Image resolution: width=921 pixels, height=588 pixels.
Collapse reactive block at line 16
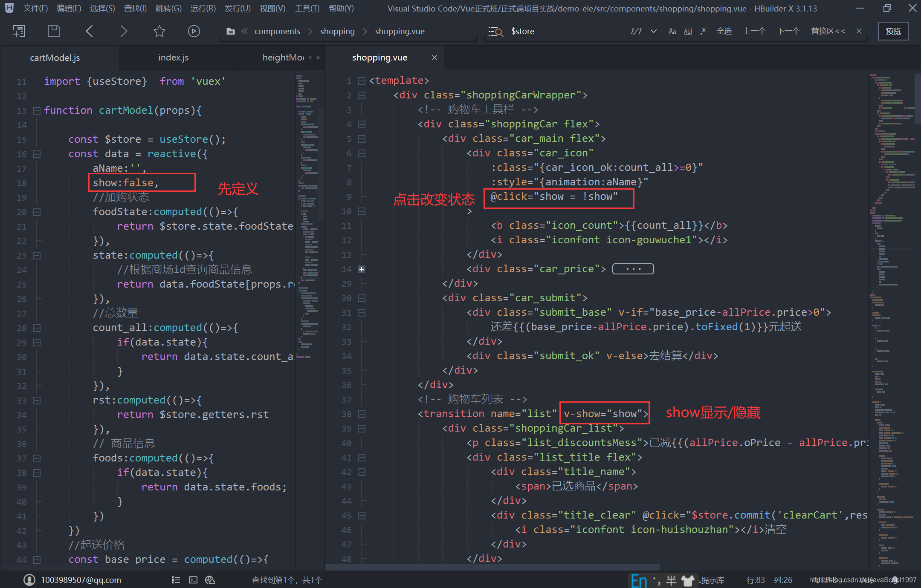coord(37,154)
